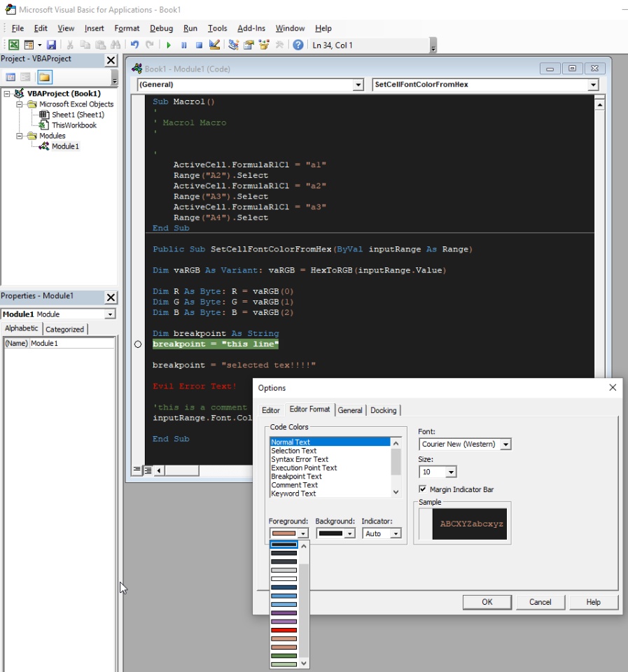Screen dimensions: 628x672
Task: Close the Project - VBAProject panel
Action: tap(111, 60)
